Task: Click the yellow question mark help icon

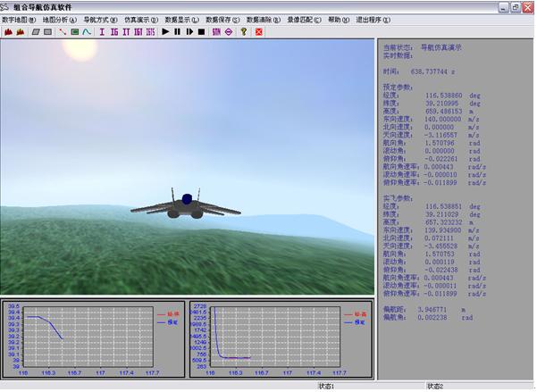Action: click(x=244, y=31)
